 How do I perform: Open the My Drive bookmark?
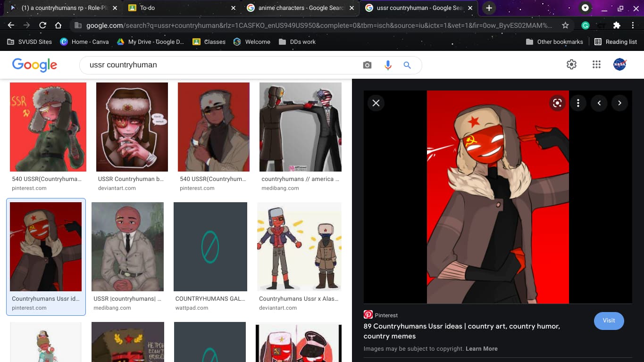tap(151, 41)
